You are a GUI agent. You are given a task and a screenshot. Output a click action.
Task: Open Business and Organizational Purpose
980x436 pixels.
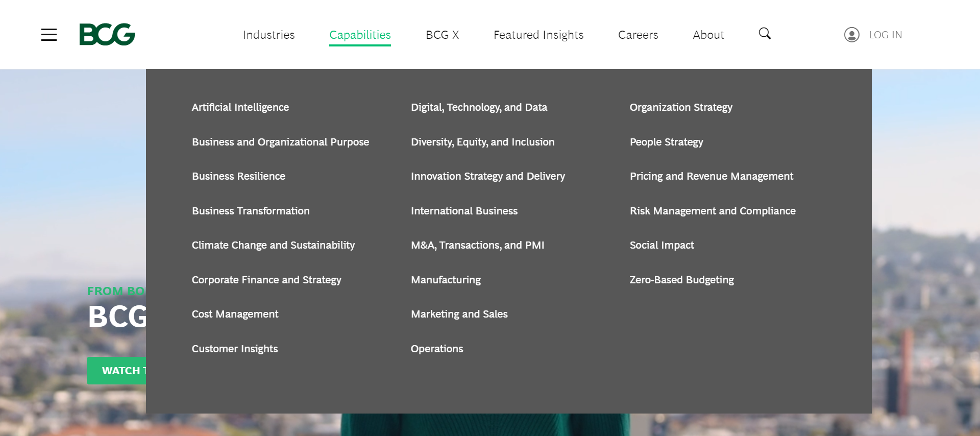[x=280, y=142]
